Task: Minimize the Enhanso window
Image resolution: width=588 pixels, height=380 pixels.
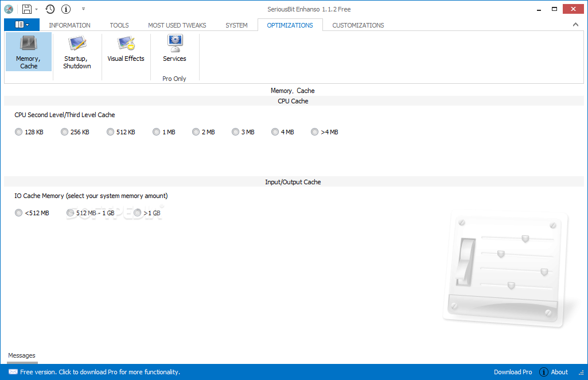Action: (539, 9)
